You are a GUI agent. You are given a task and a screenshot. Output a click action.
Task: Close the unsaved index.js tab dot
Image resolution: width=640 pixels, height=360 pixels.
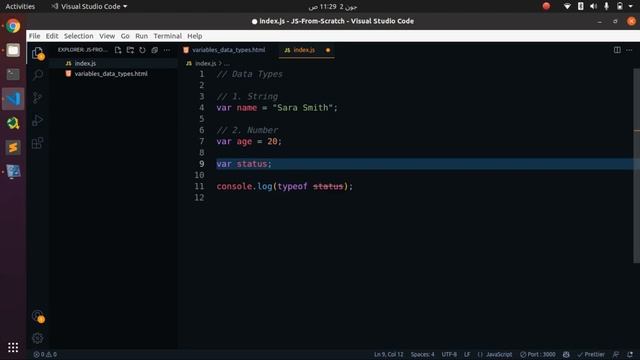tap(328, 50)
